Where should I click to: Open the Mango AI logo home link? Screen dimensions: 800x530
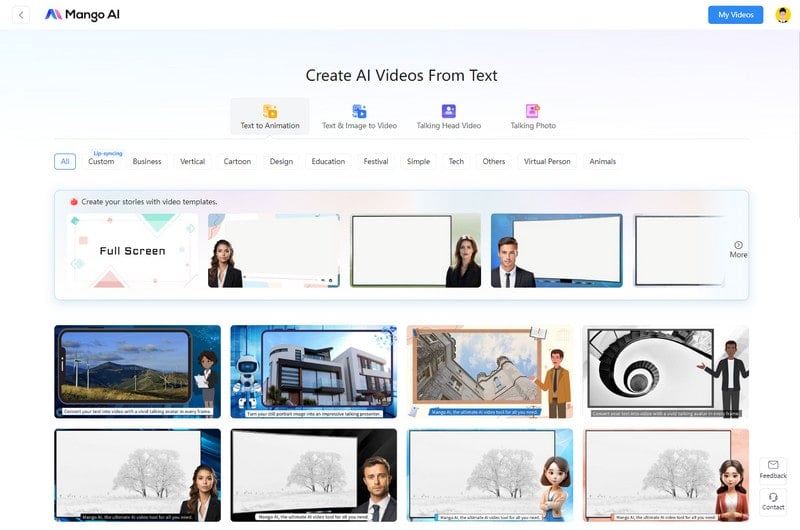pyautogui.click(x=82, y=15)
